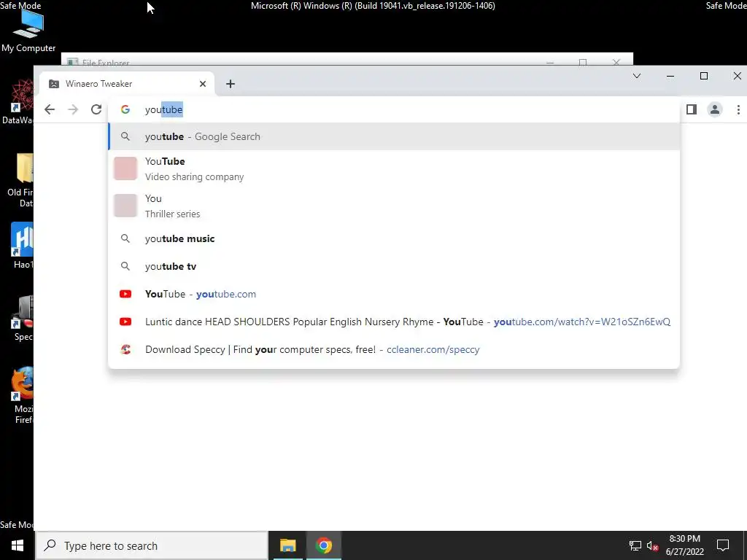The image size is (747, 560).
Task: Click the muted volume tray icon
Action: [x=652, y=545]
